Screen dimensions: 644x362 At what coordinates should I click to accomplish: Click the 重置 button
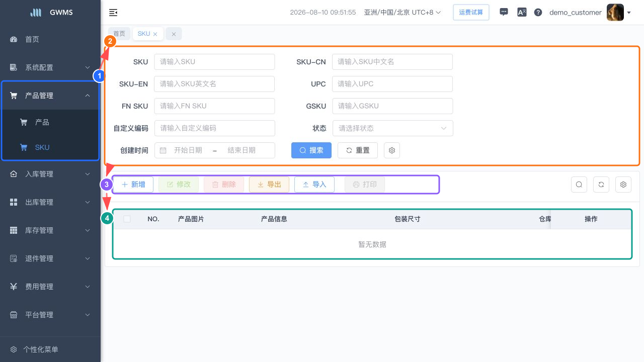click(358, 150)
